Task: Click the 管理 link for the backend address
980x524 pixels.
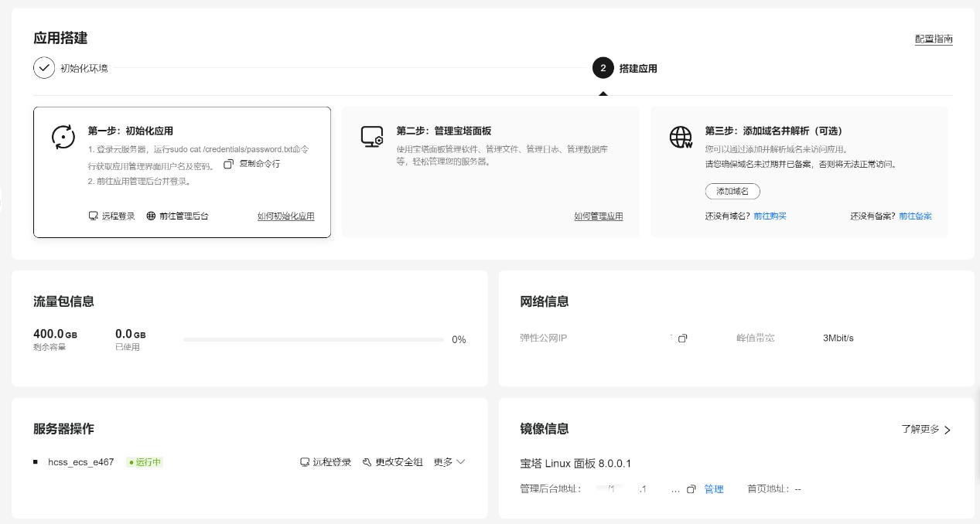Action: click(x=713, y=488)
